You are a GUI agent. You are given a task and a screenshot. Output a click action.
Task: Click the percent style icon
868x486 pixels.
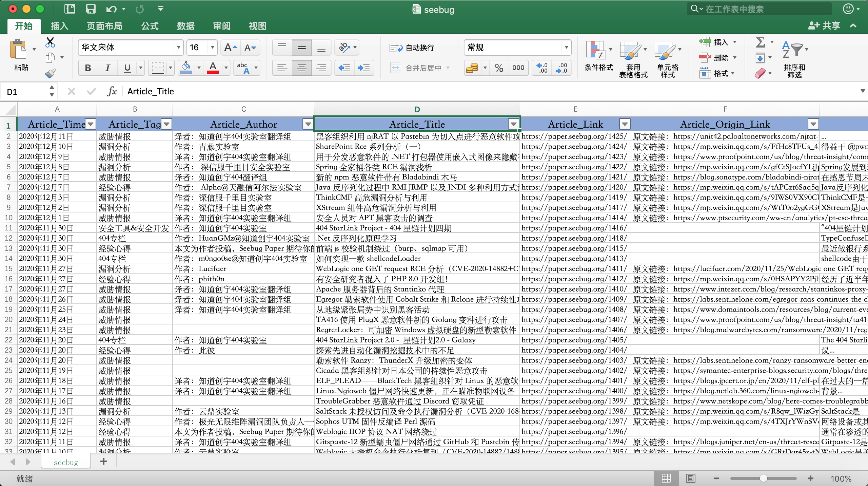point(499,68)
